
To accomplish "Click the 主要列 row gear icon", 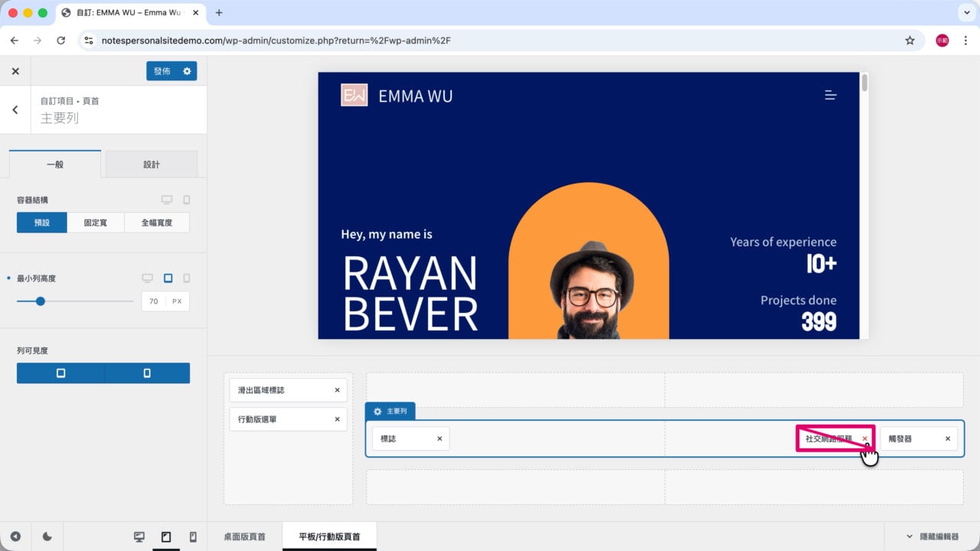I will point(377,411).
